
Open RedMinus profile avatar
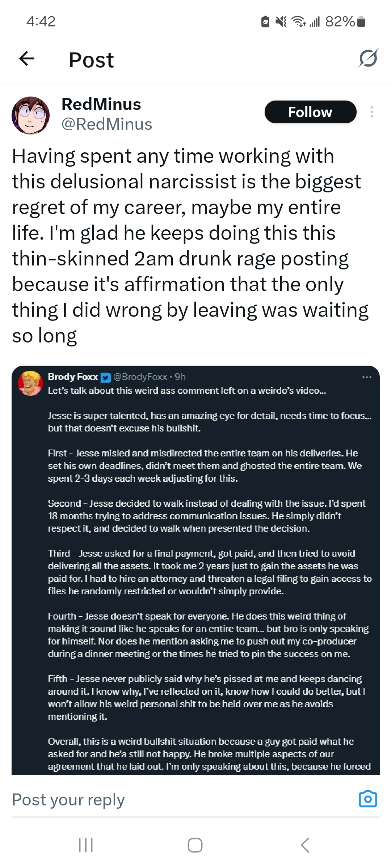31,115
